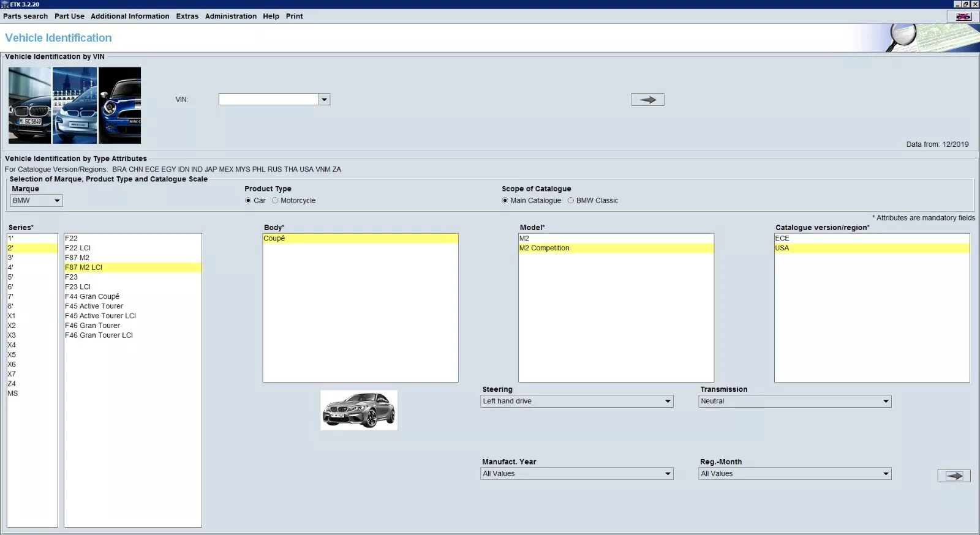The height and width of the screenshot is (535, 980).
Task: Click the grey M2 coupé preview image
Action: click(359, 410)
